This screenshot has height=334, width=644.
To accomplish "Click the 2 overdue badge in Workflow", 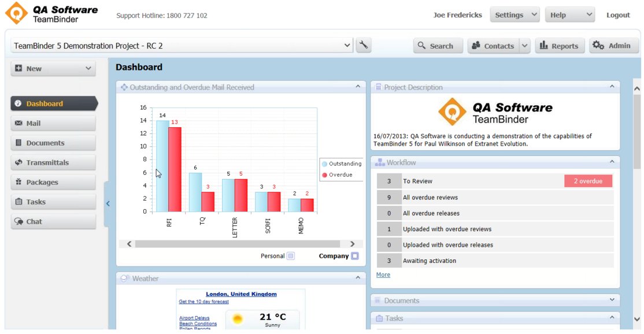I will coord(588,181).
